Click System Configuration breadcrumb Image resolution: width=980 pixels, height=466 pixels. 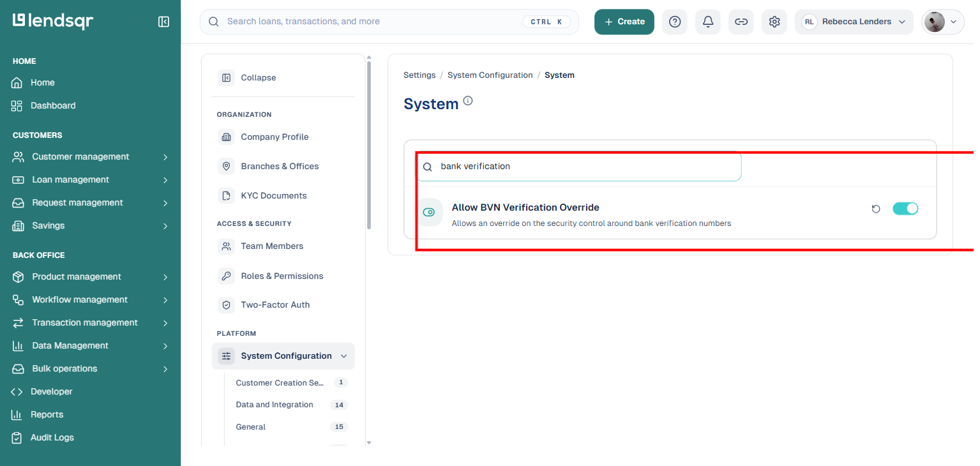click(x=490, y=75)
